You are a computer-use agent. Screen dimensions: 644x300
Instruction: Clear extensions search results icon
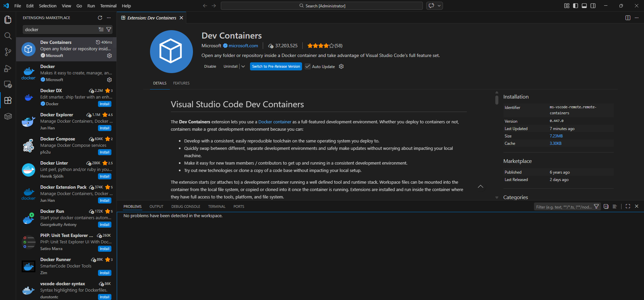point(101,29)
